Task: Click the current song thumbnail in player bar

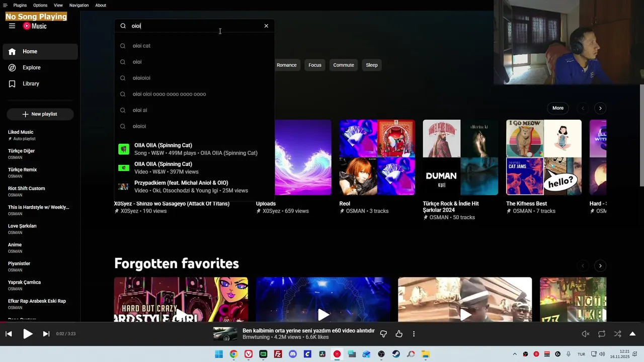Action: [225, 334]
